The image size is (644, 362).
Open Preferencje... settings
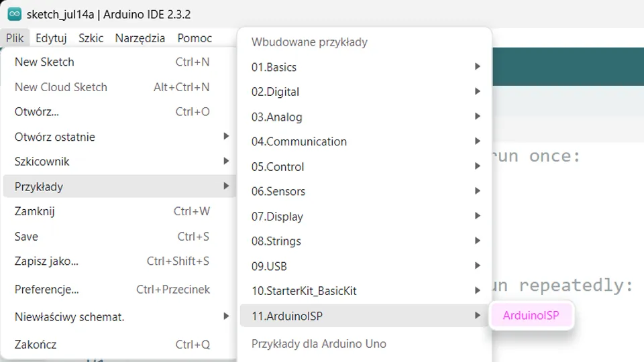47,290
